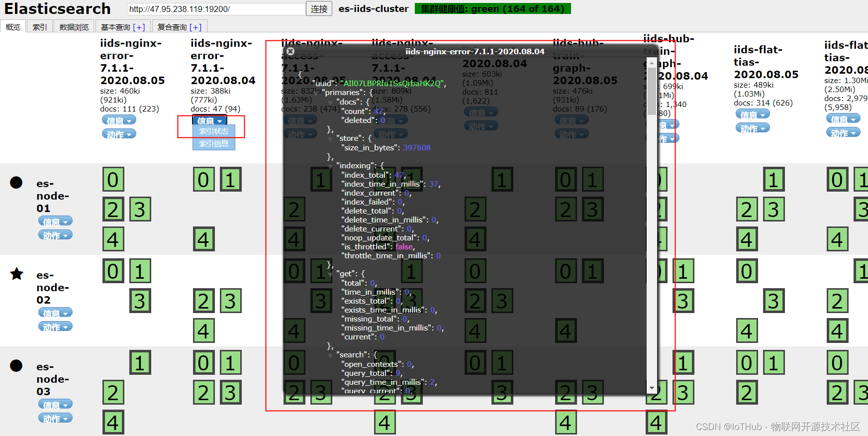868x436 pixels.
Task: Select shard 3 of nginx-error 08.05 on es-node-01
Action: pyautogui.click(x=140, y=210)
